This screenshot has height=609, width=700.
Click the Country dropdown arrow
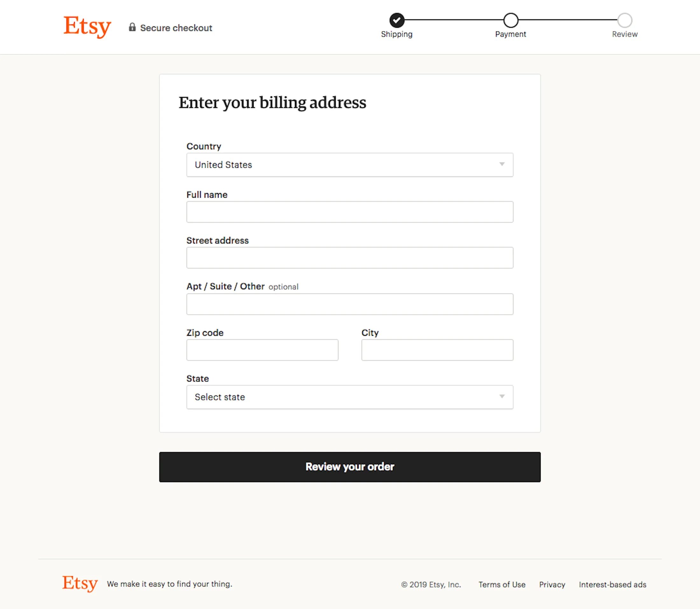pos(502,164)
